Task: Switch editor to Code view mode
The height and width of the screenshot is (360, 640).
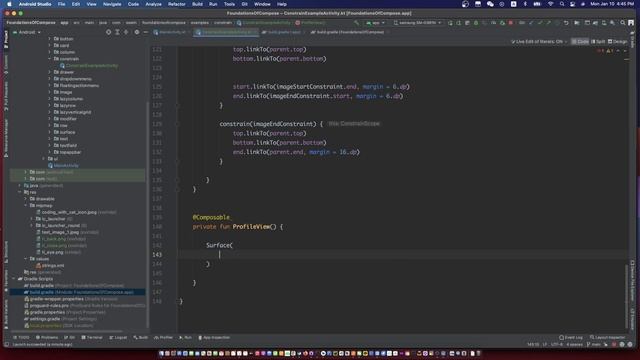Action: click(580, 42)
